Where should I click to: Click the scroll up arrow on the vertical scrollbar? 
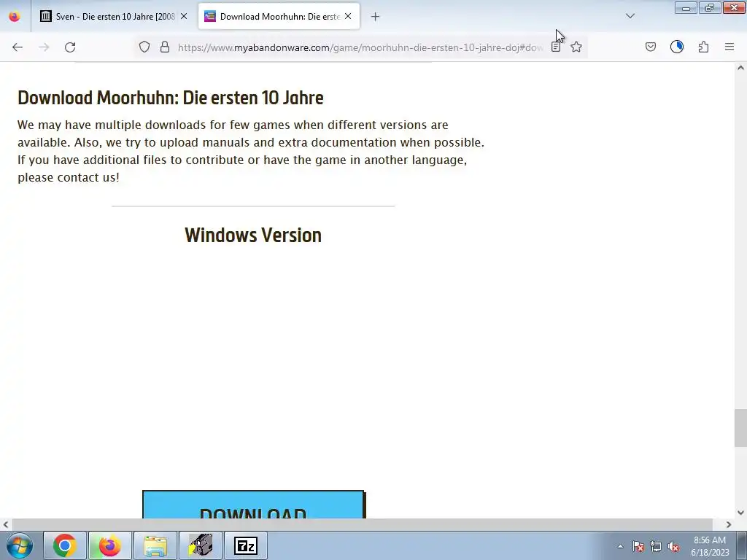pyautogui.click(x=740, y=68)
